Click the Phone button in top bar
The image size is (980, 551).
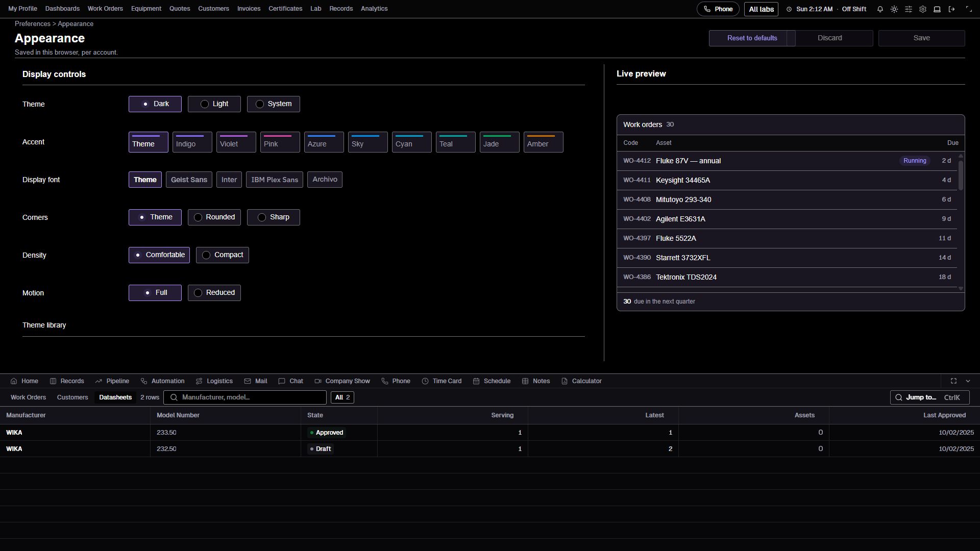718,9
